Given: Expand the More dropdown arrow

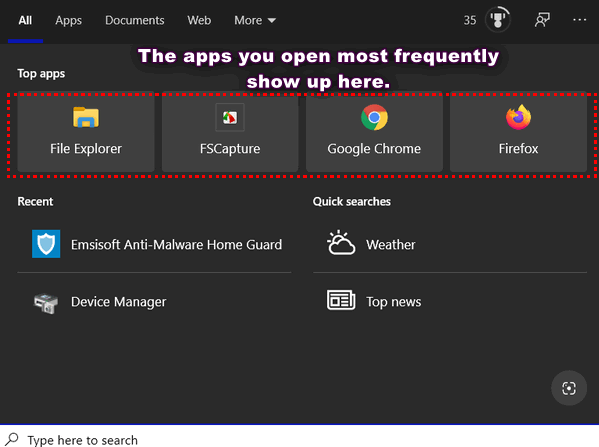Looking at the screenshot, I should coord(272,20).
